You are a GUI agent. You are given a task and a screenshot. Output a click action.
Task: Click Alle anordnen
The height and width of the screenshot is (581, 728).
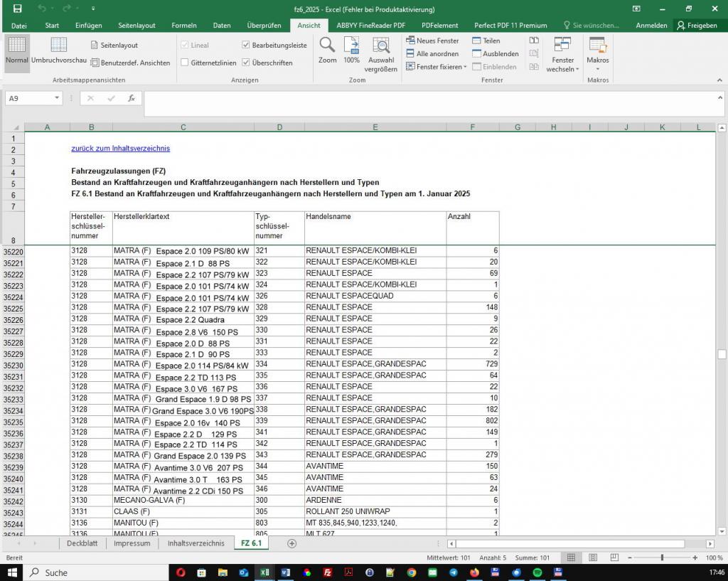click(x=432, y=53)
